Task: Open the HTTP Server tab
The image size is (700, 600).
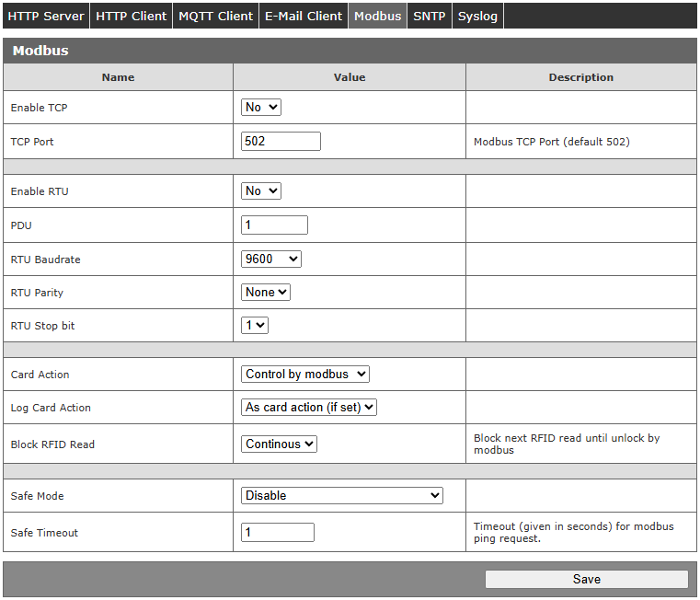Action: (x=46, y=16)
